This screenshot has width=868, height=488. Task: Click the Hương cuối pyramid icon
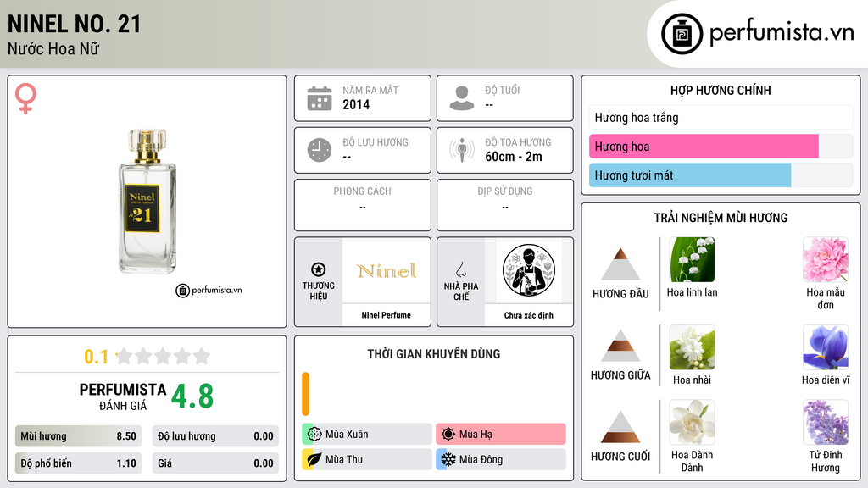pyautogui.click(x=620, y=427)
